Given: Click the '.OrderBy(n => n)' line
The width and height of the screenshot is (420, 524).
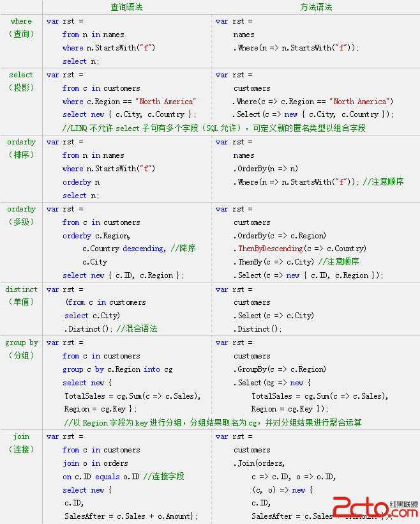Looking at the screenshot, I should (266, 169).
